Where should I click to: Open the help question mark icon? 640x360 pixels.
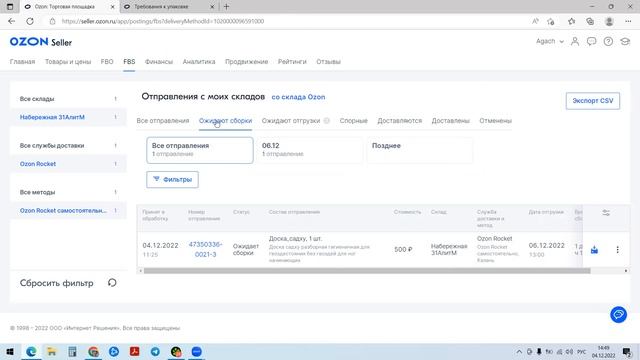pyautogui.click(x=608, y=41)
